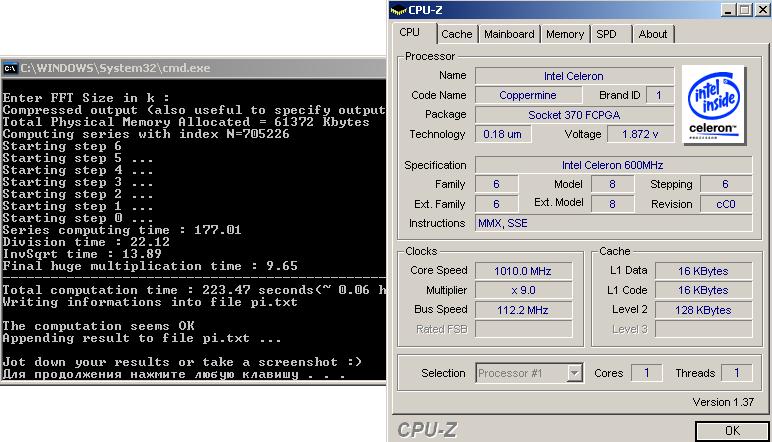Click the L1 Data 16 KBytes value
The image size is (772, 442).
(x=704, y=271)
